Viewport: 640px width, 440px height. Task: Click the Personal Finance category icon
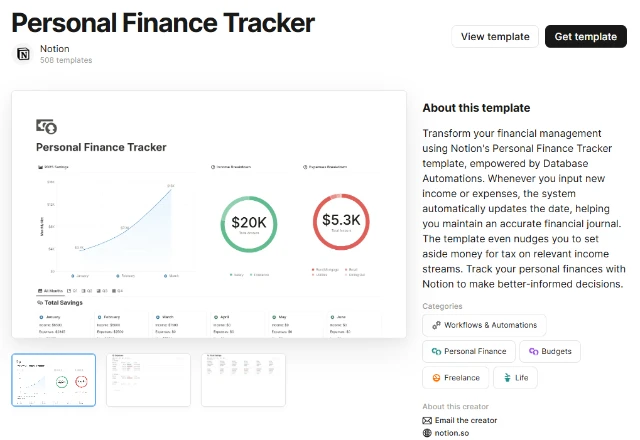[436, 351]
